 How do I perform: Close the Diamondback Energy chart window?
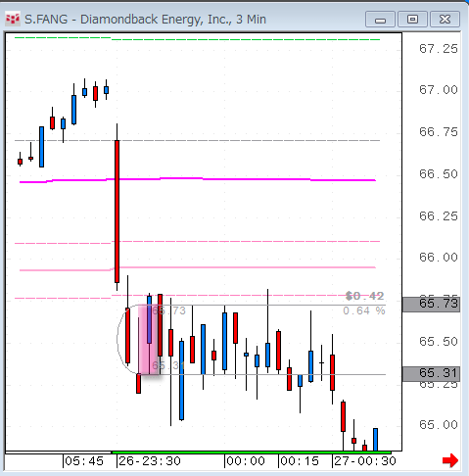445,20
